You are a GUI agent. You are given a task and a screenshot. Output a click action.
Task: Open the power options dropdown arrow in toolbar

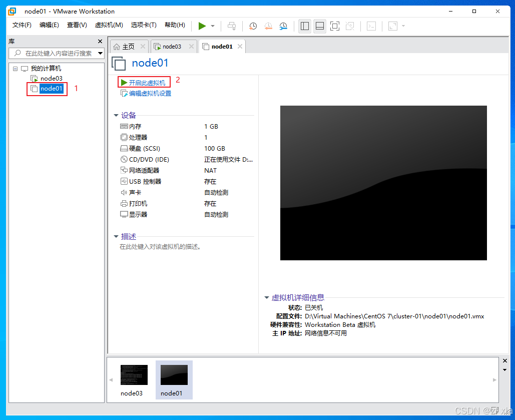213,26
